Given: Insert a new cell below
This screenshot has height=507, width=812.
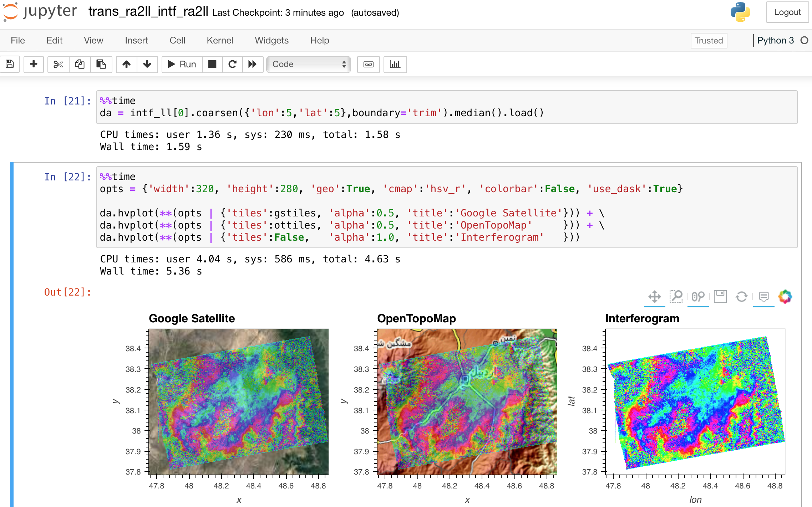Looking at the screenshot, I should coord(34,65).
